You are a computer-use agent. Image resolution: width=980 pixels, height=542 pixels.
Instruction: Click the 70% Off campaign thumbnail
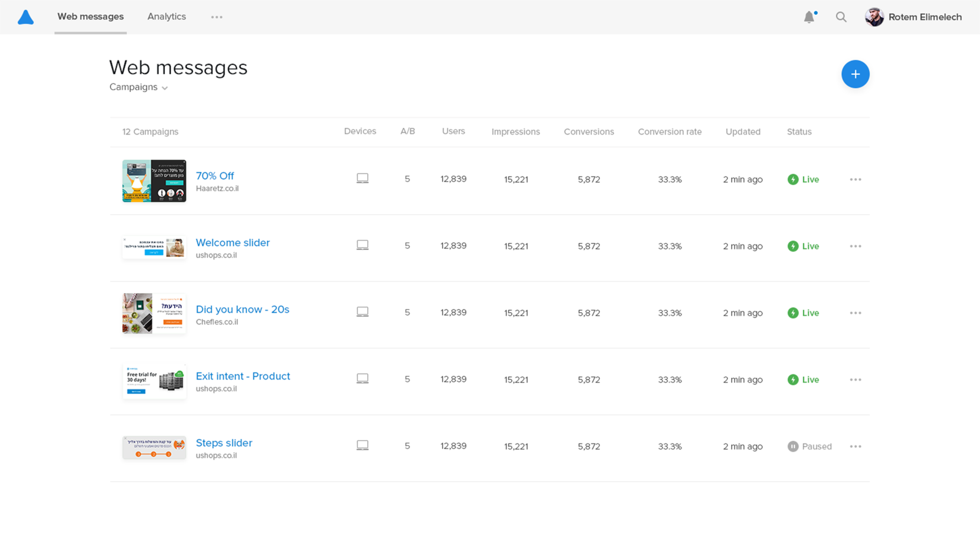pyautogui.click(x=154, y=181)
